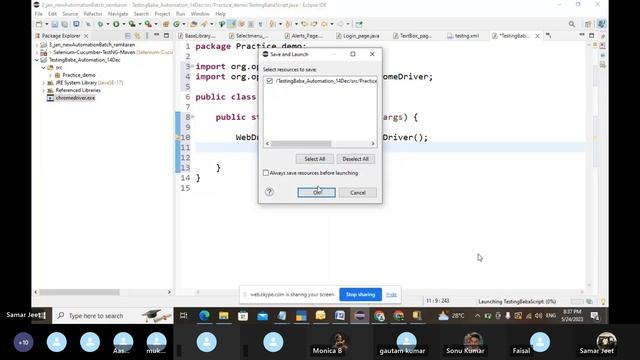Viewport: 640px width, 360px height.
Task: Open the New file dropdown arrow
Action: pos(47,24)
